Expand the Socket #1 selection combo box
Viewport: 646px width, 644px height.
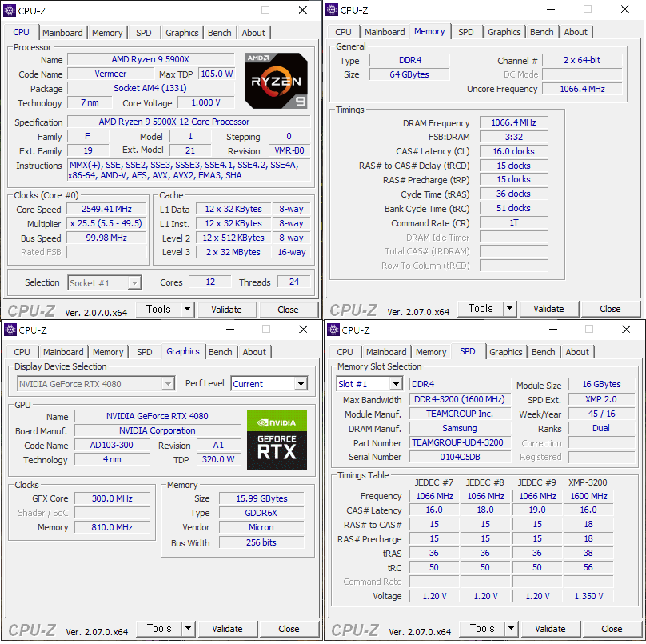coord(135,283)
